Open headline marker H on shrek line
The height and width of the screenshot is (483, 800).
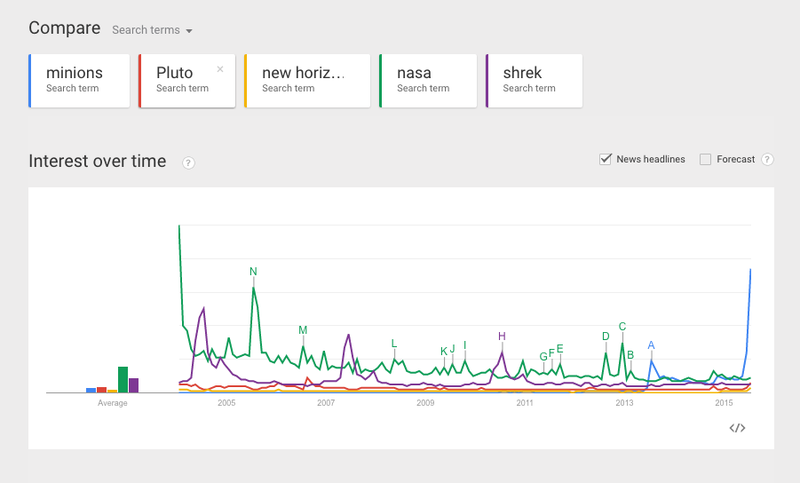pos(502,336)
